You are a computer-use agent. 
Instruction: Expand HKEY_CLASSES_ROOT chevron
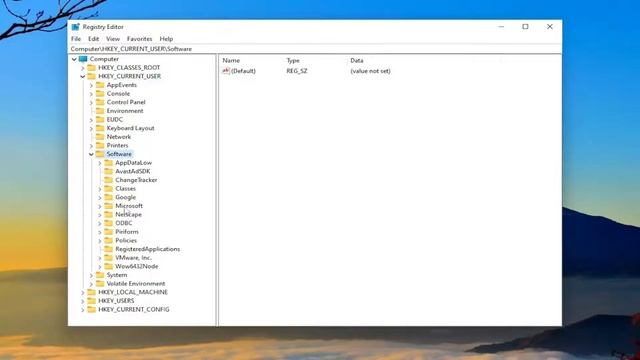pyautogui.click(x=83, y=68)
